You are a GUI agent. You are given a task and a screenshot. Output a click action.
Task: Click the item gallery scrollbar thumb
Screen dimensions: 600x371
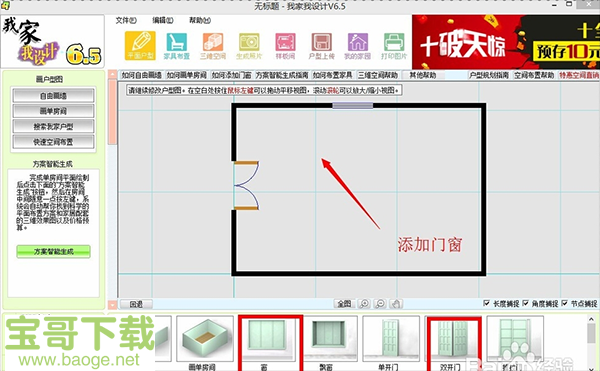(x=591, y=334)
